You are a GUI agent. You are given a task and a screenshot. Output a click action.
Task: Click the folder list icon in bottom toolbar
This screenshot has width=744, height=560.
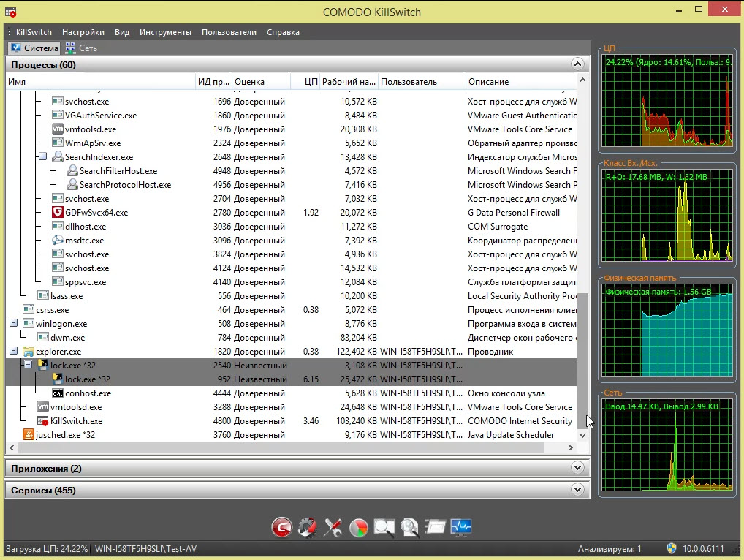click(436, 526)
